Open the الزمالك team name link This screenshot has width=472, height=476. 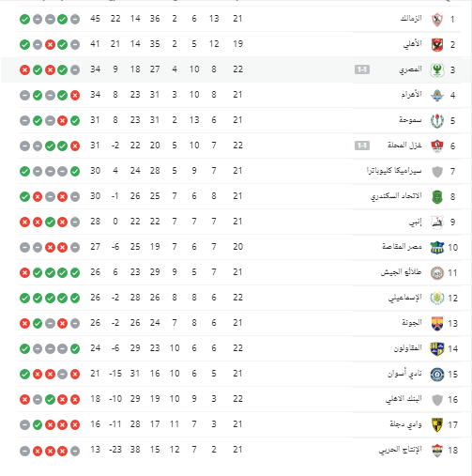[x=411, y=19]
